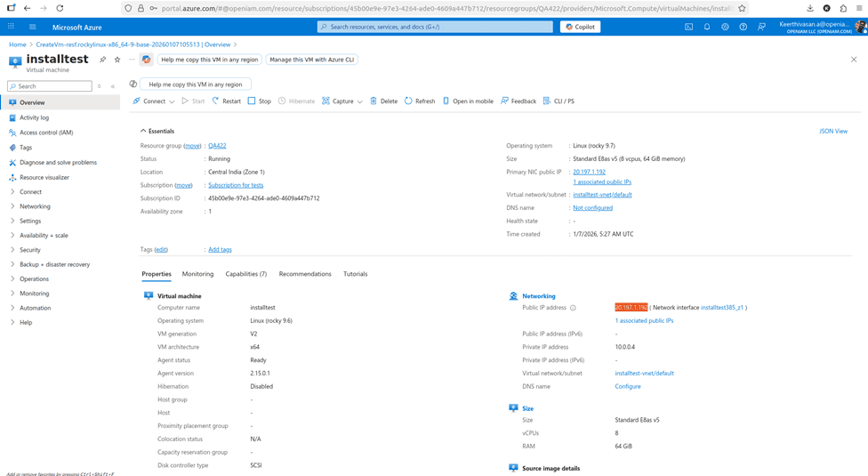Click the Copilot button in top bar
Viewport: 868px width, 476px height.
tap(580, 27)
